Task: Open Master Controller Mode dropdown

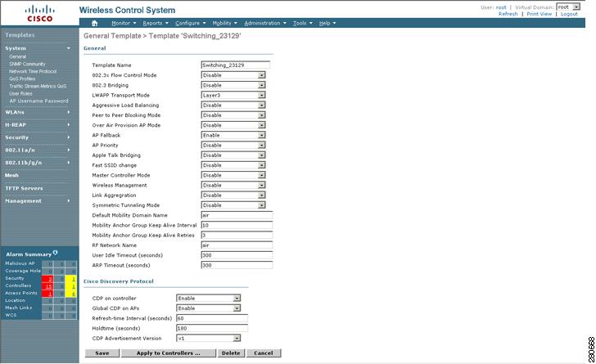Action: click(233, 175)
